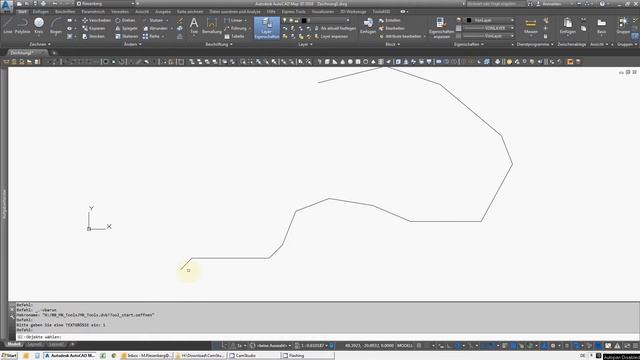Click the command line input field
640x360 pixels.
[x=327, y=337]
